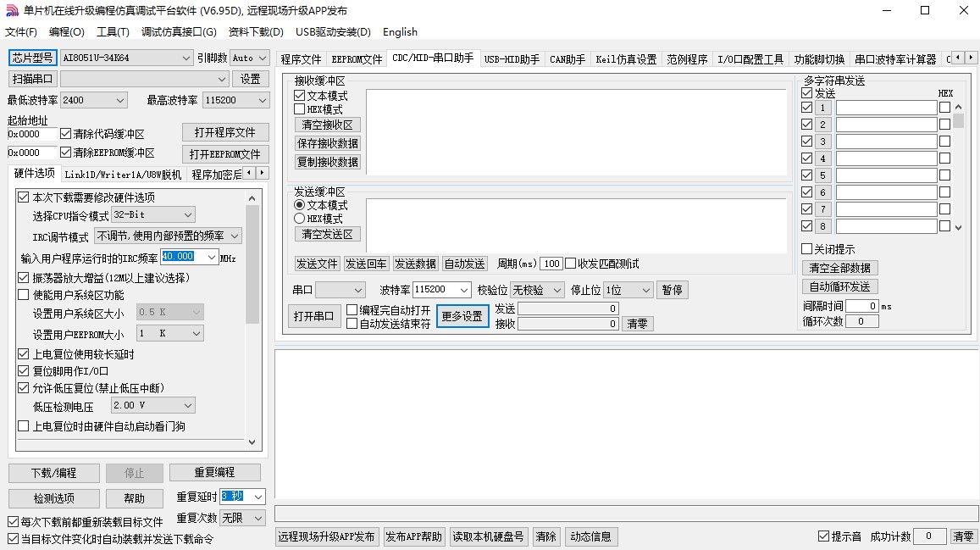Click the 检测选项 button
980x550 pixels.
pyautogui.click(x=53, y=498)
